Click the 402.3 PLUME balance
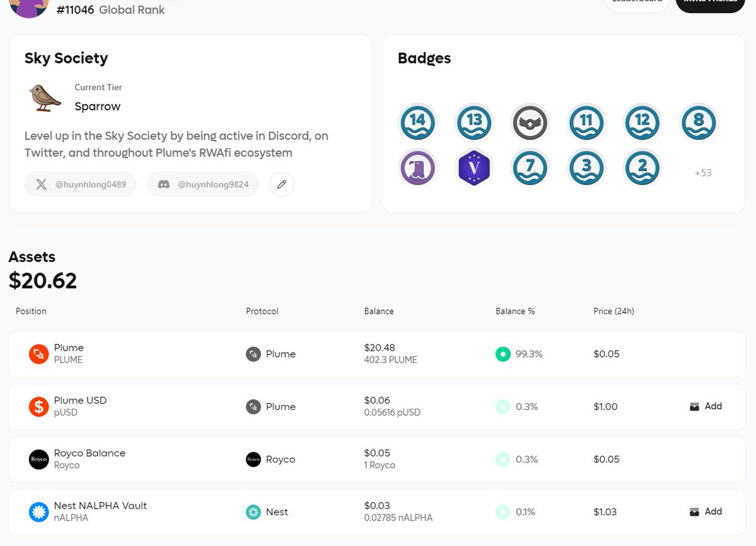 (x=391, y=360)
